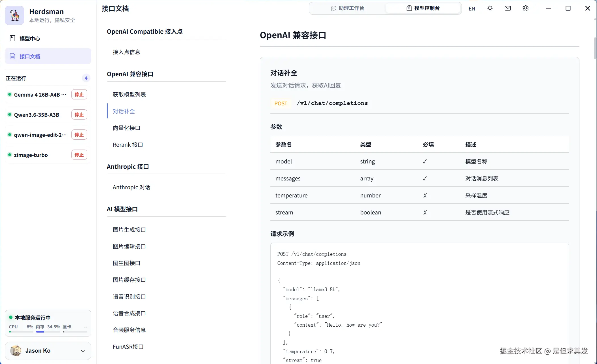Click the Jason Ko avatar
Screen dimensions: 597x364
click(x=16, y=351)
